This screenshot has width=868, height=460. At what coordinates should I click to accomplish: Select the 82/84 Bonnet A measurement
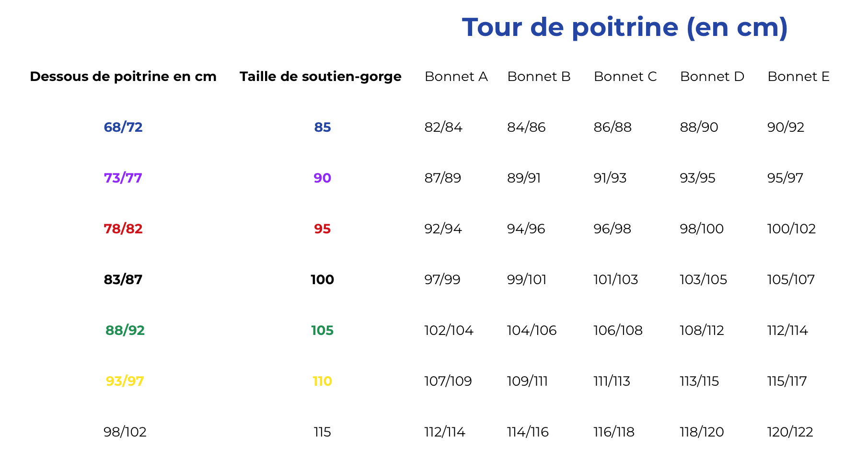pos(443,127)
